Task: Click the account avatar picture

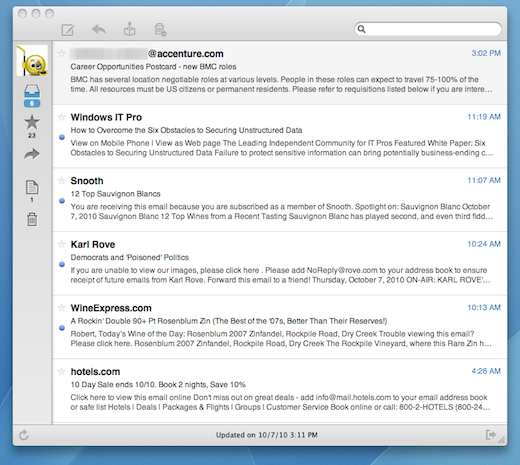Action: [32, 61]
